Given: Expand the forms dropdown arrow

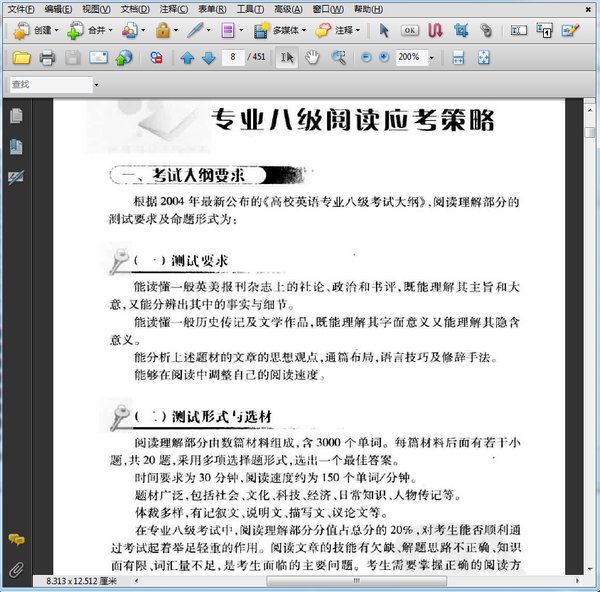Looking at the screenshot, I should (x=241, y=30).
